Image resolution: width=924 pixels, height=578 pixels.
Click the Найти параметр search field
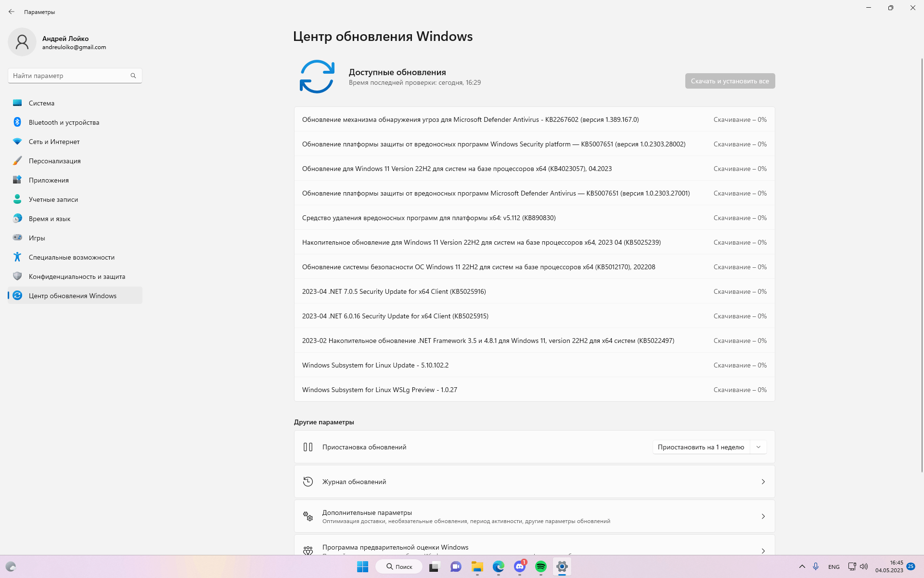tap(75, 76)
